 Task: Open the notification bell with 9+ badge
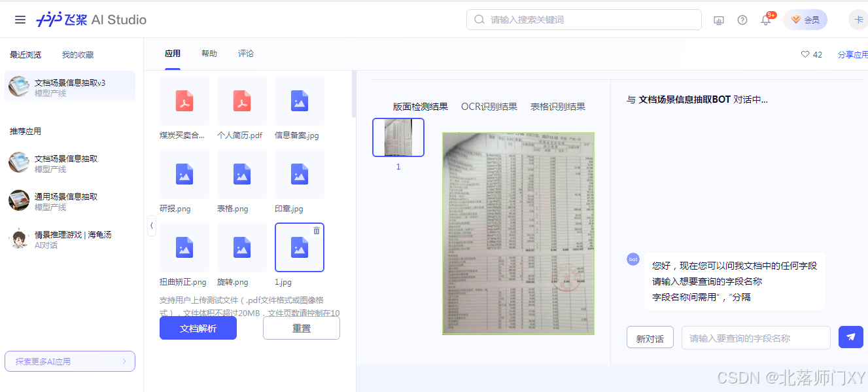click(764, 20)
